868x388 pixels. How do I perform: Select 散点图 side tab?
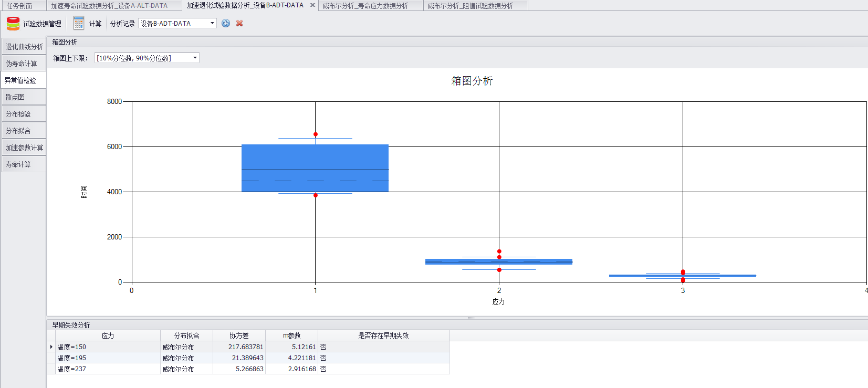pyautogui.click(x=24, y=97)
